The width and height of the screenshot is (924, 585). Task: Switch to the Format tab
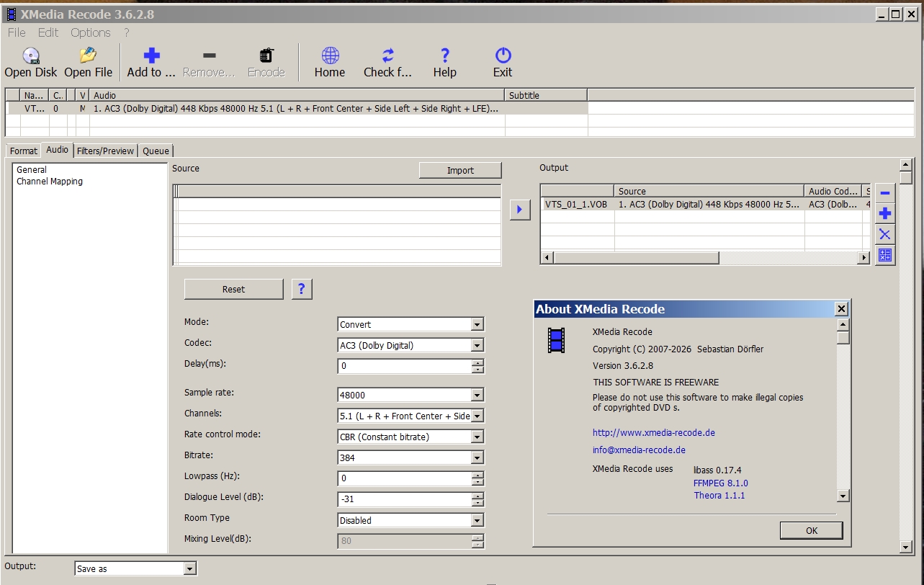coord(24,151)
